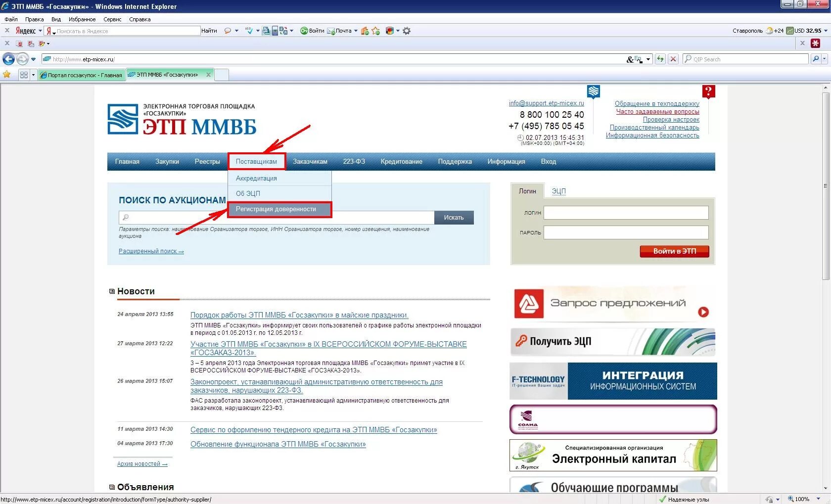
Task: Expand the translate tool dropdown arrow
Action: click(291, 31)
